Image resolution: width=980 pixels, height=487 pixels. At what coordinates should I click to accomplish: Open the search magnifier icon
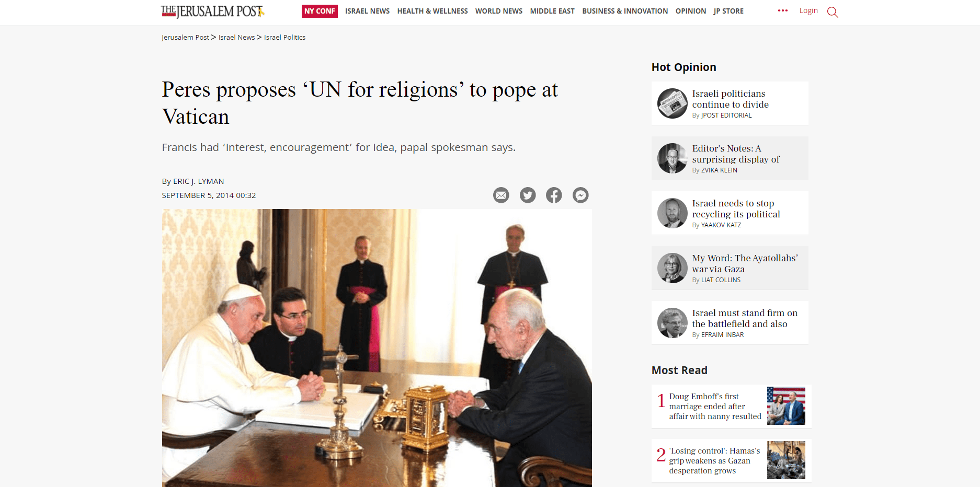click(833, 11)
